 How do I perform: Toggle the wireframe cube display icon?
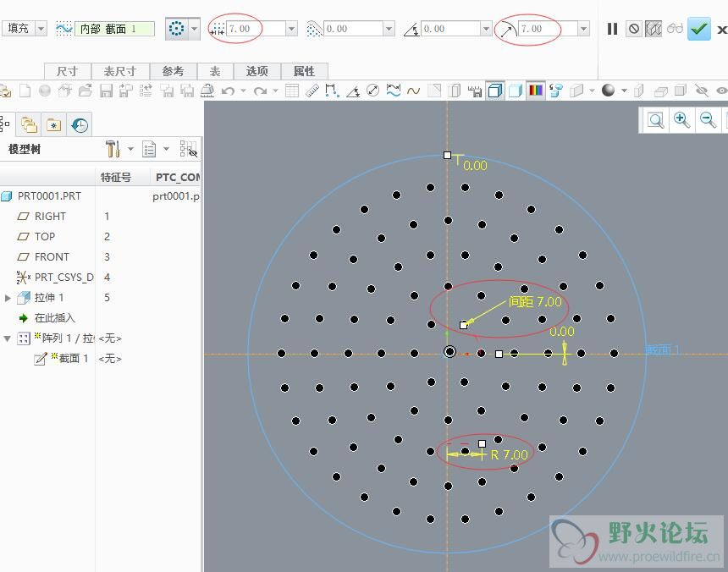pyautogui.click(x=495, y=91)
